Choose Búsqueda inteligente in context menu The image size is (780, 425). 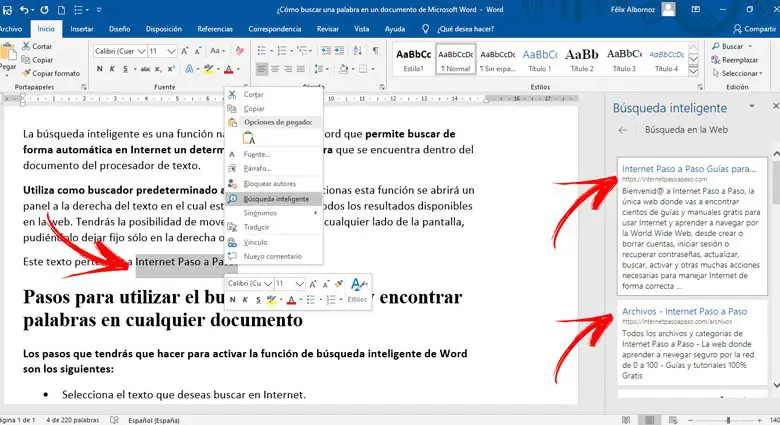pos(274,199)
